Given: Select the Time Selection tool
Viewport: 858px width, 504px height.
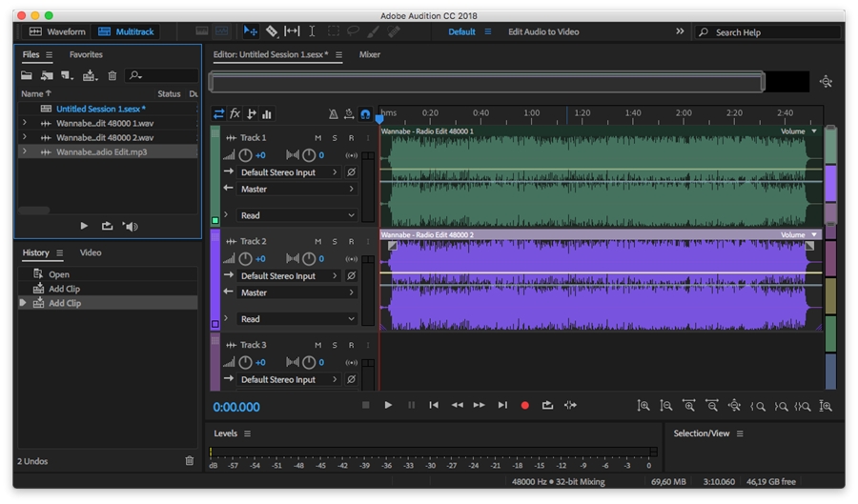Looking at the screenshot, I should (312, 31).
